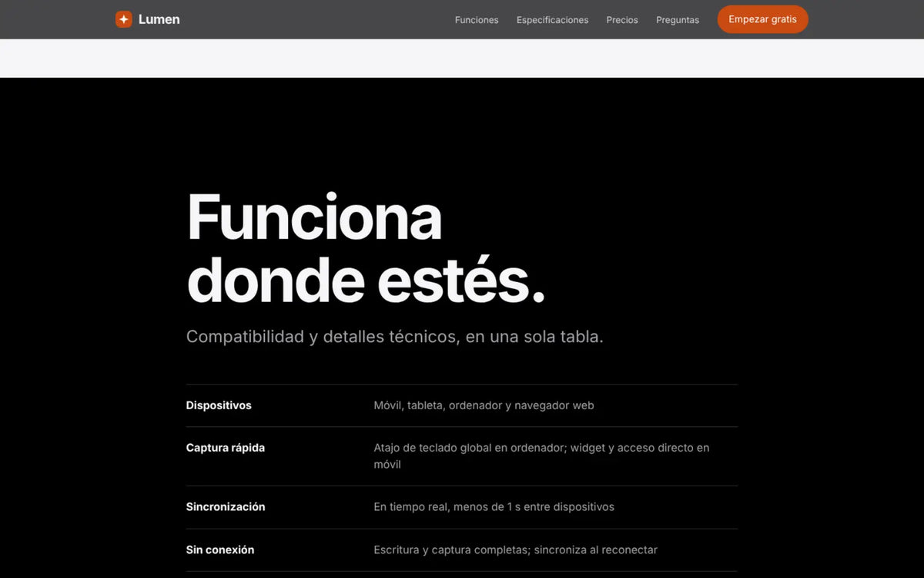Click the Empezar gratis button
This screenshot has width=924, height=578.
click(762, 19)
